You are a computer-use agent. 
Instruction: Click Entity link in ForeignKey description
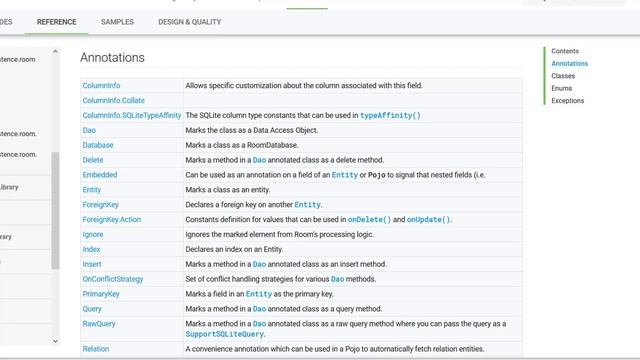coord(307,205)
